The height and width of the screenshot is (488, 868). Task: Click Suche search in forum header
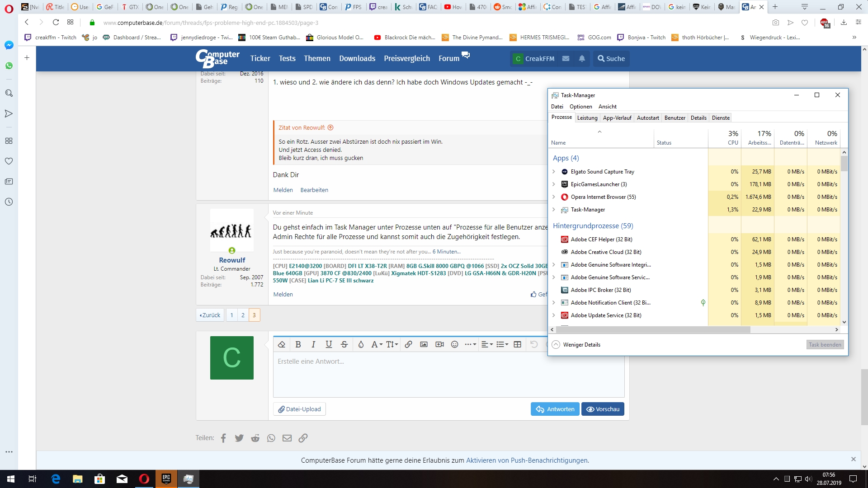click(611, 58)
